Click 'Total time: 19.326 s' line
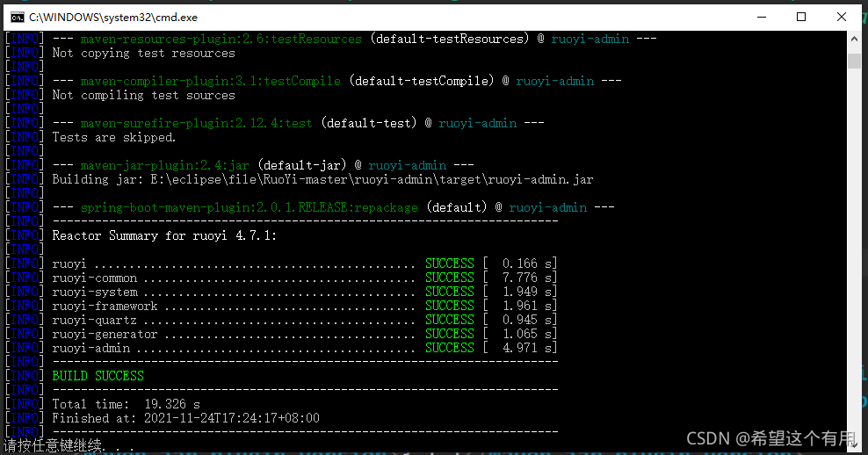The height and width of the screenshot is (455, 868). click(127, 404)
